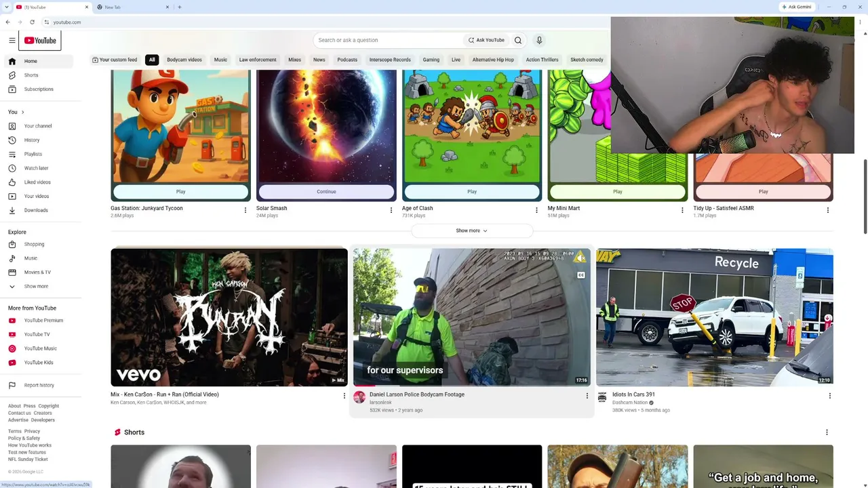The height and width of the screenshot is (488, 868).
Task: Open larsonlesk channel avatar
Action: point(359,398)
